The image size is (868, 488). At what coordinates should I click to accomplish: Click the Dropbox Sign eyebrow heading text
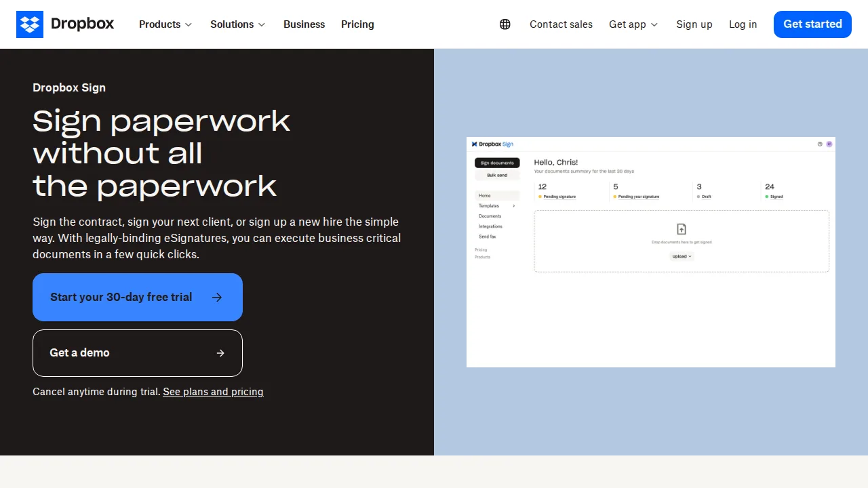(x=69, y=87)
